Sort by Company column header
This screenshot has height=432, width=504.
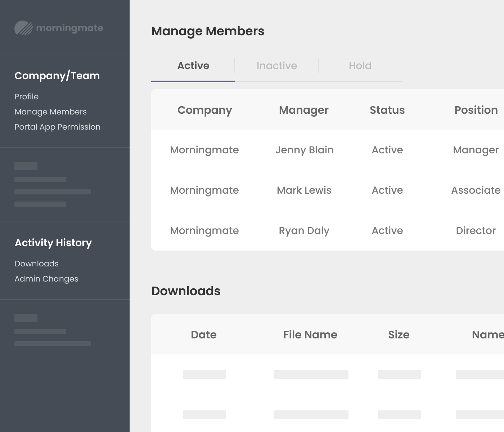[204, 110]
